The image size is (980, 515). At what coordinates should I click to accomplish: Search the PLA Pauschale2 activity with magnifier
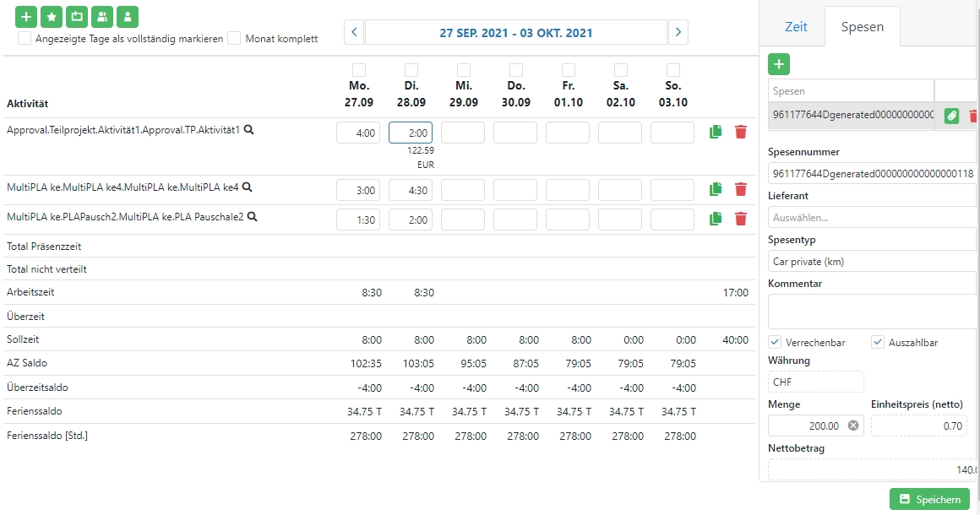(x=252, y=217)
